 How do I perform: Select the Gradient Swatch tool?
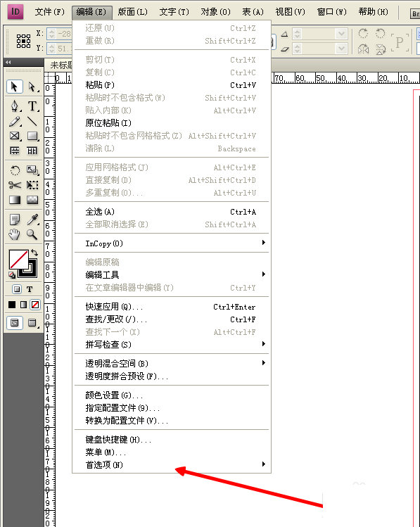pyautogui.click(x=15, y=200)
